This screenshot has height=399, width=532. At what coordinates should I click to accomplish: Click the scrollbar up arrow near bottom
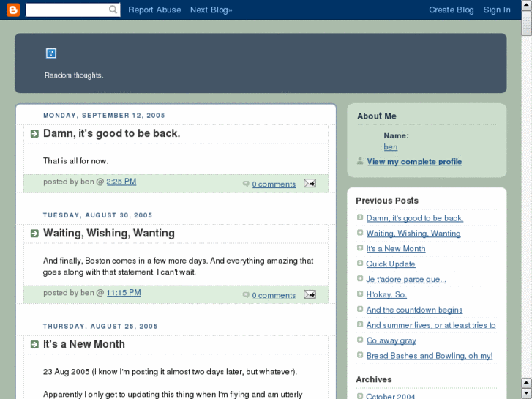coord(527,383)
